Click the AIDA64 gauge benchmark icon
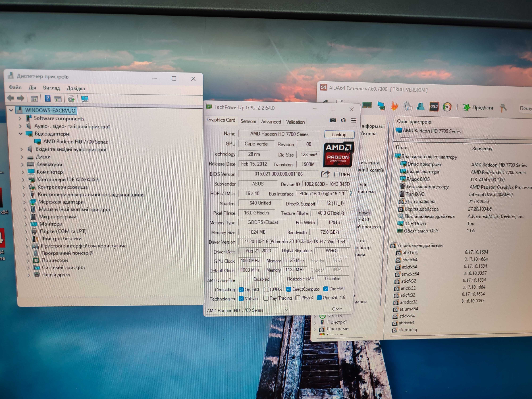Screen dimensions: 532x399 (447, 107)
